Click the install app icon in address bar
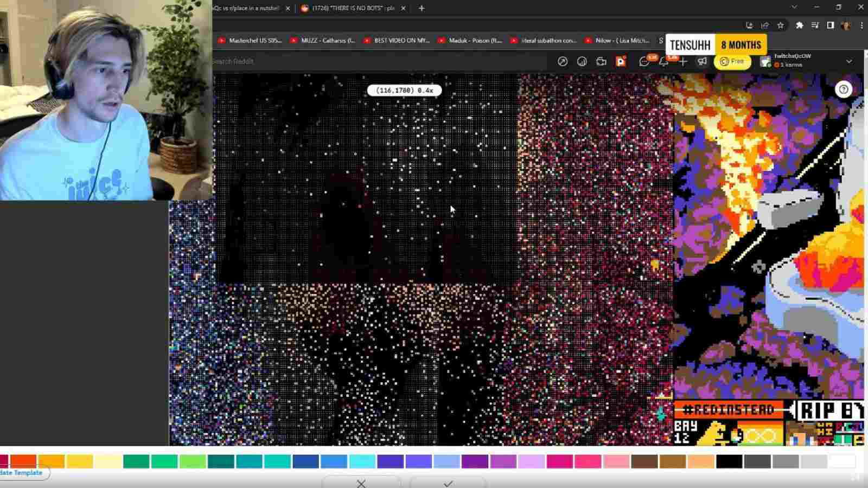 749,25
